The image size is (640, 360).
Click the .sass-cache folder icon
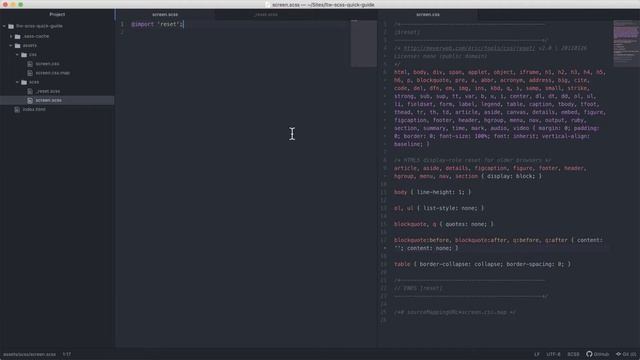18,36
